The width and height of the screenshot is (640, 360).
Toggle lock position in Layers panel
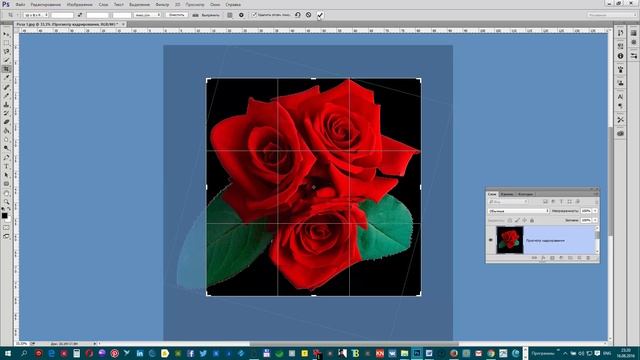click(524, 220)
